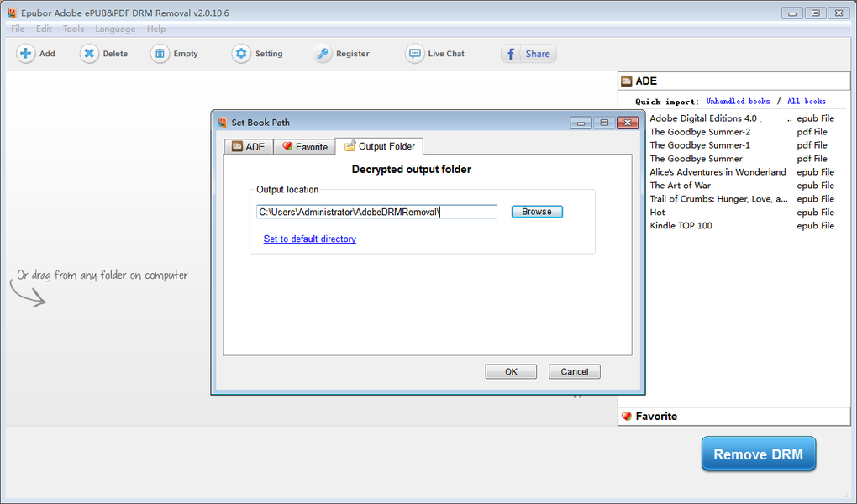Switch to the ADE tab in dialog
Image resolution: width=857 pixels, height=504 pixels.
pos(249,146)
